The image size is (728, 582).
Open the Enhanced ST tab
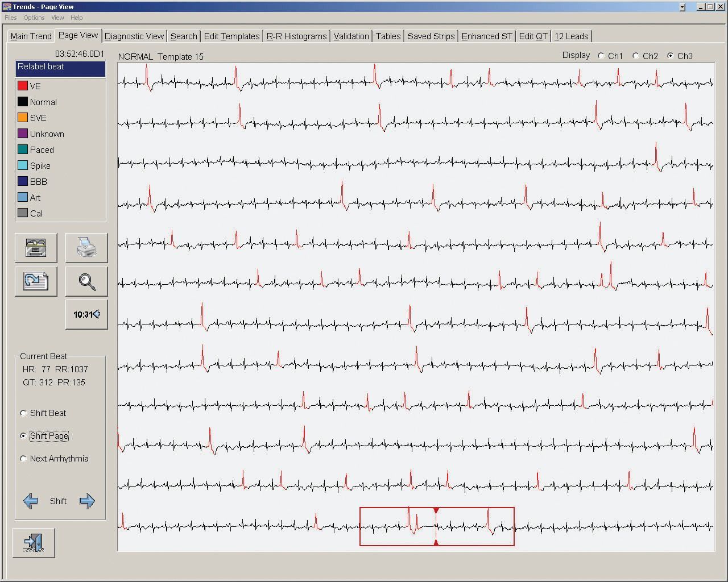click(x=486, y=36)
